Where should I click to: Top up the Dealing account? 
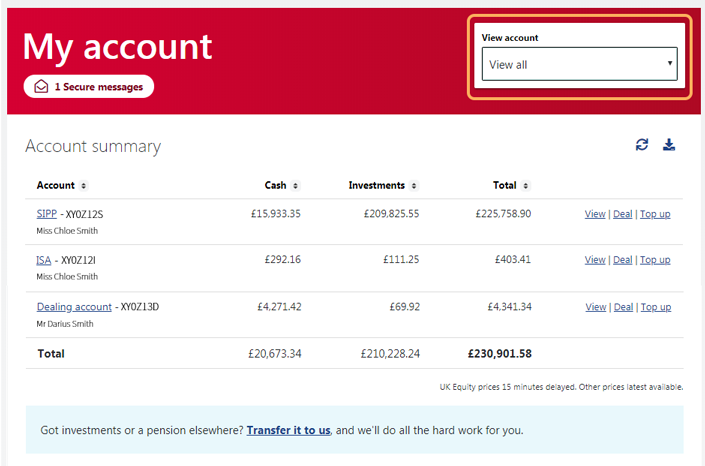(655, 307)
